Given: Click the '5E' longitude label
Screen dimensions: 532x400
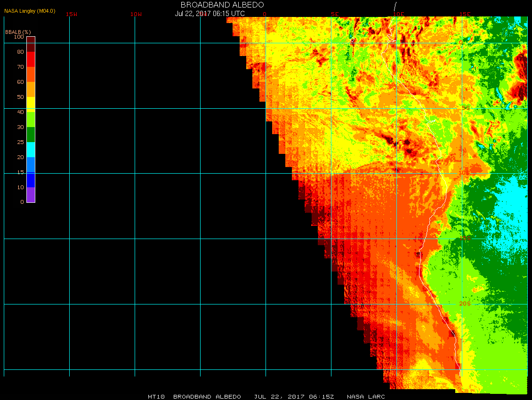Looking at the screenshot, I should pos(335,14).
